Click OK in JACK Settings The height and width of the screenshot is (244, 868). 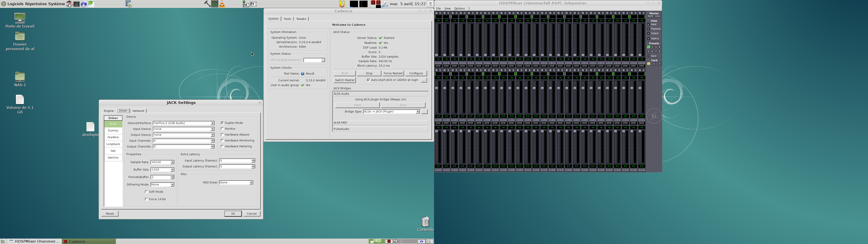point(233,214)
